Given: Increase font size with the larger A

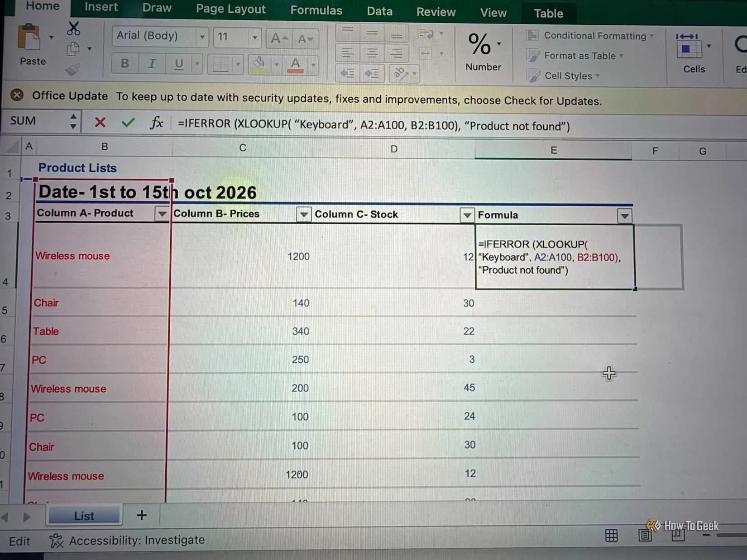Looking at the screenshot, I should [x=279, y=38].
